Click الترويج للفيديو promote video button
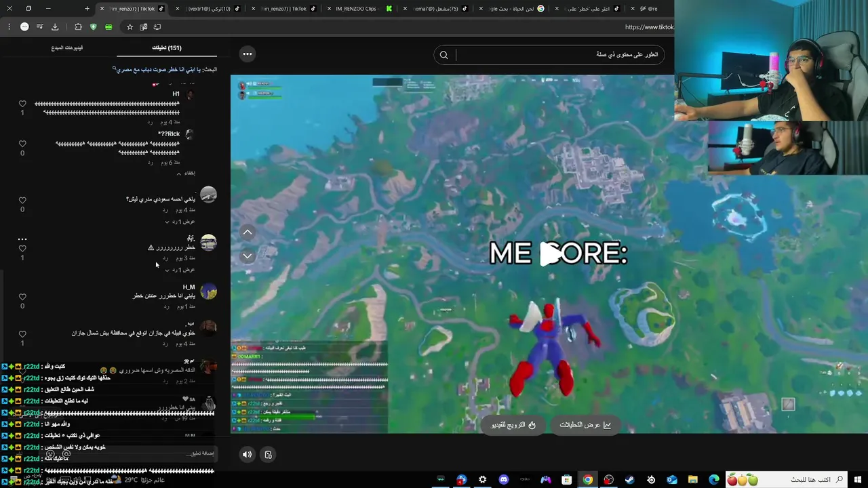 pyautogui.click(x=513, y=425)
